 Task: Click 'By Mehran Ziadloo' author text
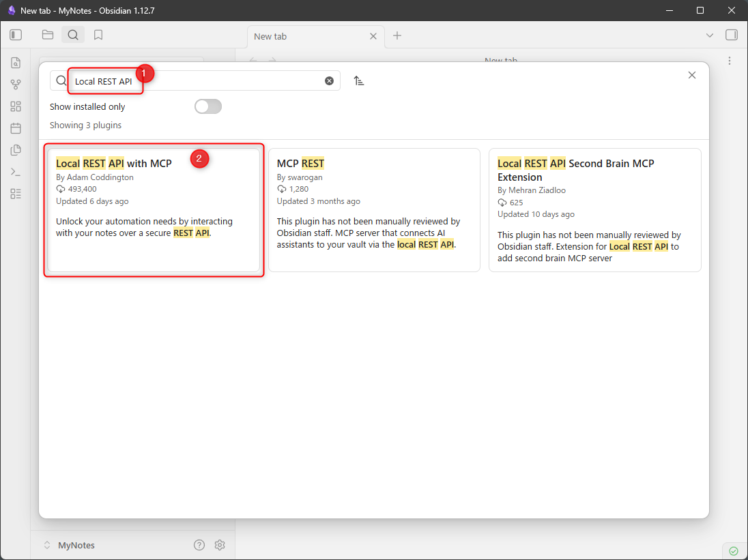[x=532, y=190]
